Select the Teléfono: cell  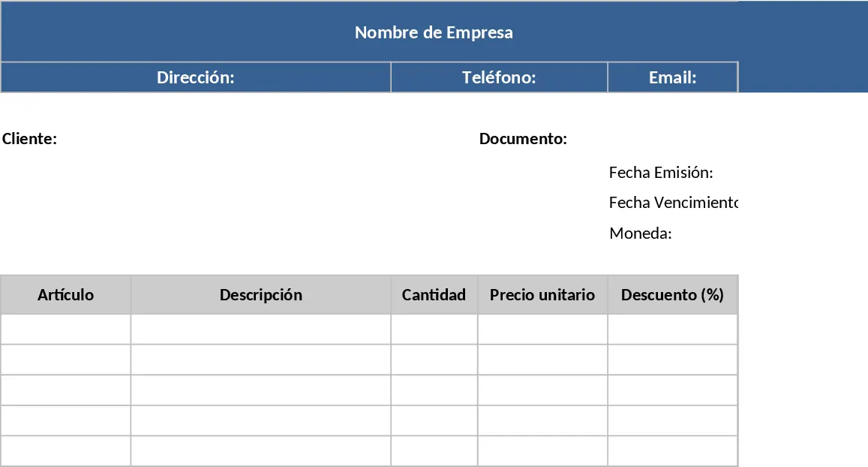click(499, 77)
